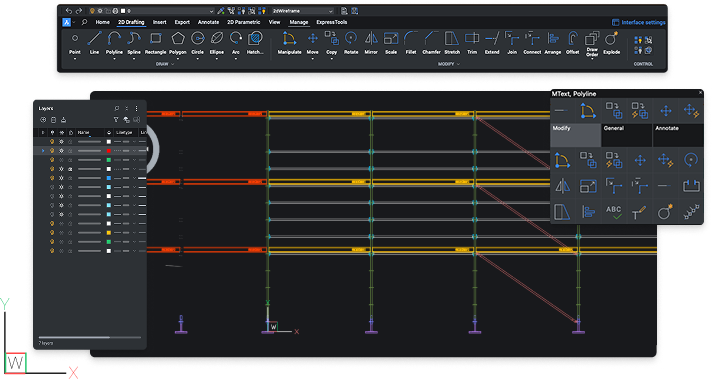The height and width of the screenshot is (379, 712).
Task: Open the dropdown arrow under Move
Action: 312,58
